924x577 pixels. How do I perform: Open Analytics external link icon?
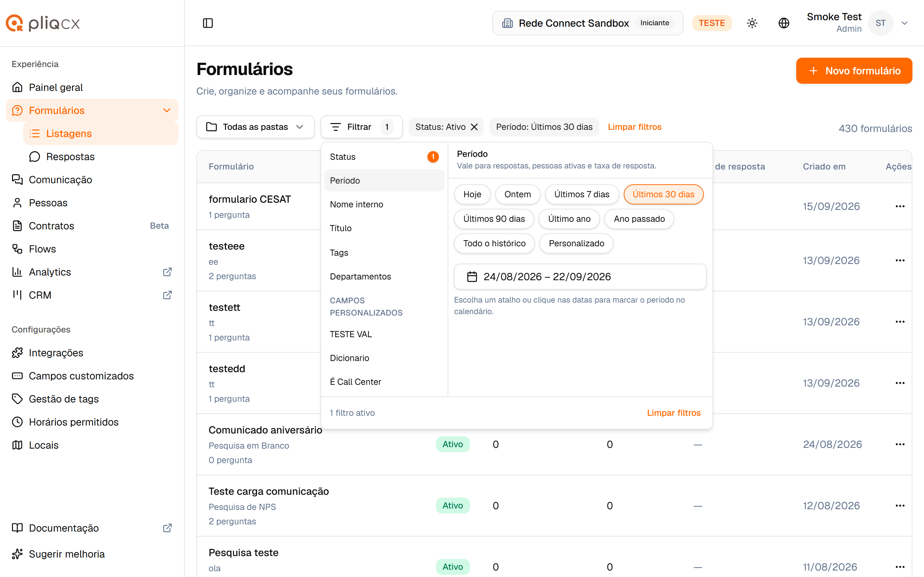click(x=167, y=272)
